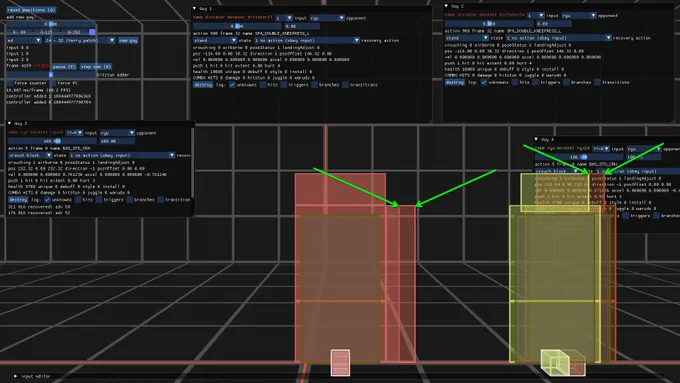680x383 pixels.
Task: Open Guy 4 opponent dropdown 'ryu'
Action: 644,149
